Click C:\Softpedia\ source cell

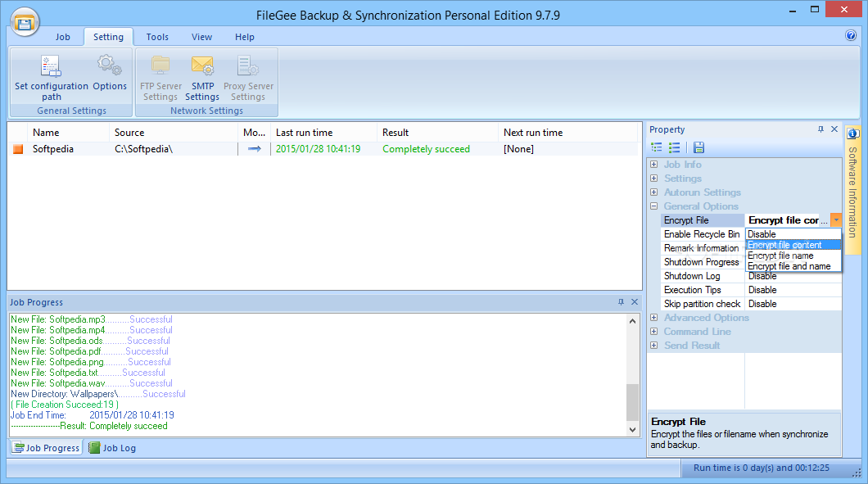143,149
